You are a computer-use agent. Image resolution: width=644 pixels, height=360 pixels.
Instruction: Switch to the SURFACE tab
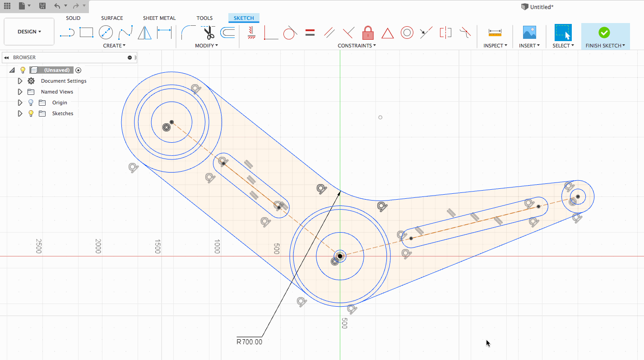point(112,18)
